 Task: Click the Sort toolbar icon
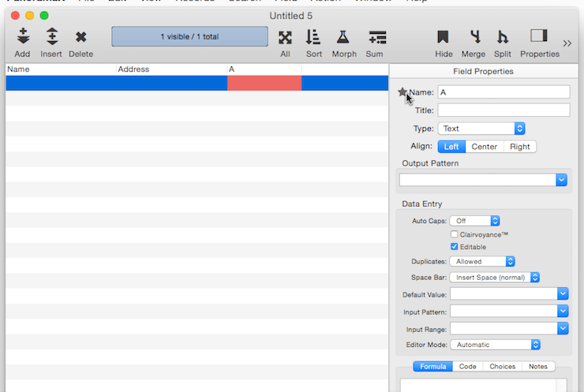pyautogui.click(x=313, y=37)
